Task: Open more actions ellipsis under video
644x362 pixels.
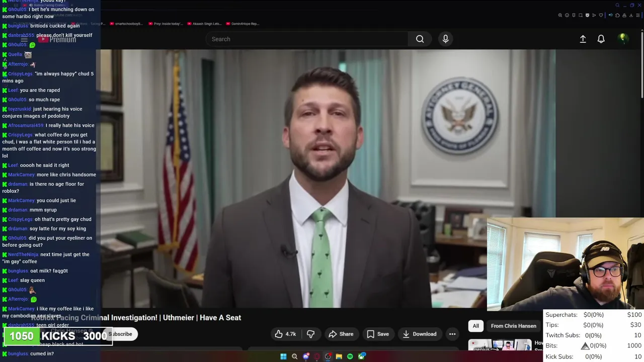Action: click(452, 334)
